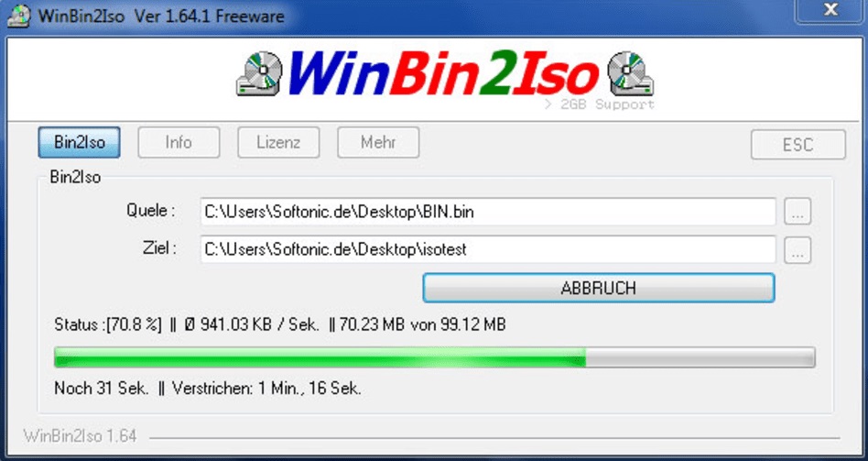Click the WinBin2Iso title bar app icon
Screen dimensions: 868x461
tap(19, 16)
